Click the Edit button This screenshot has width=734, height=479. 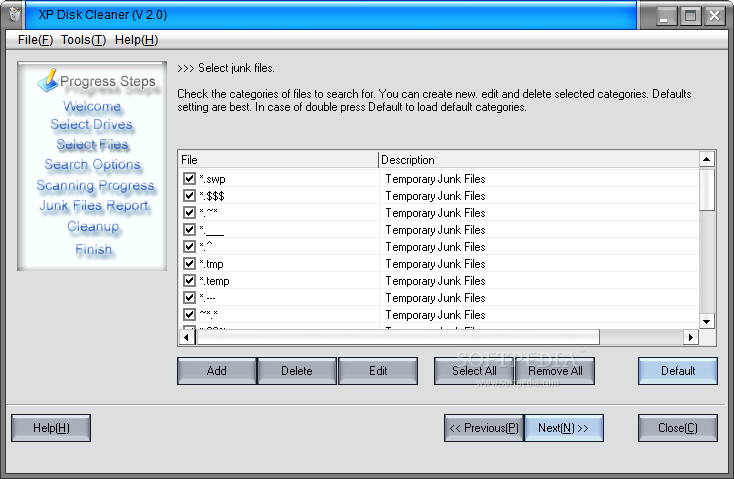378,371
